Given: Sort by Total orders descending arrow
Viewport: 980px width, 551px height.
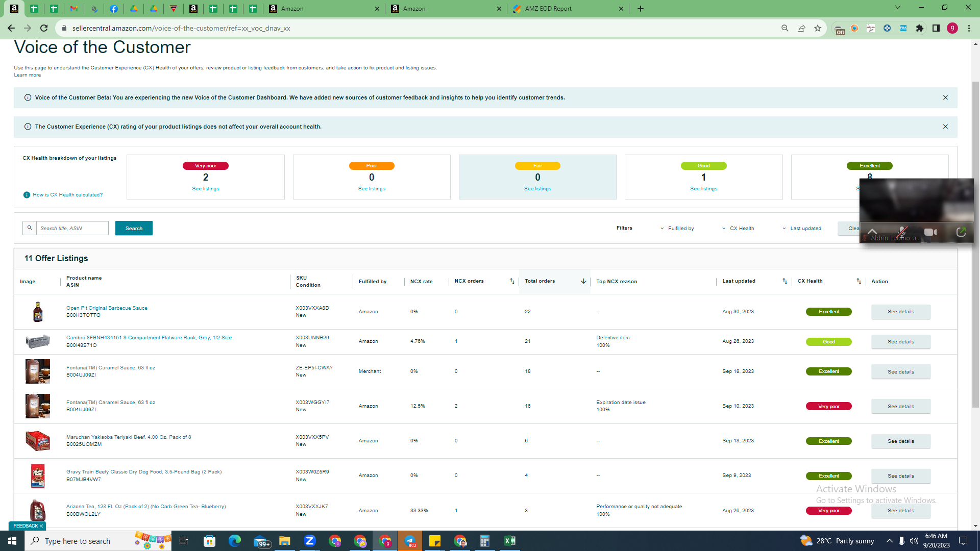Looking at the screenshot, I should point(583,281).
